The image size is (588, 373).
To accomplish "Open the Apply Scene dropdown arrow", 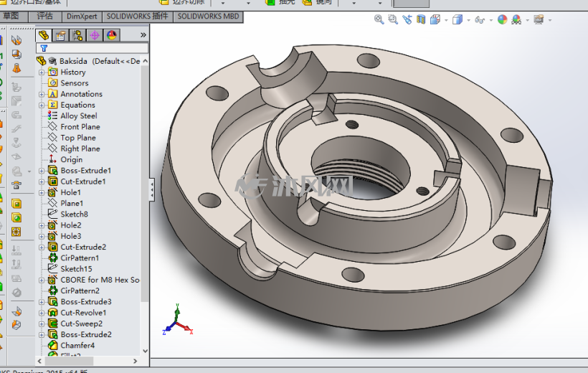I will point(527,20).
